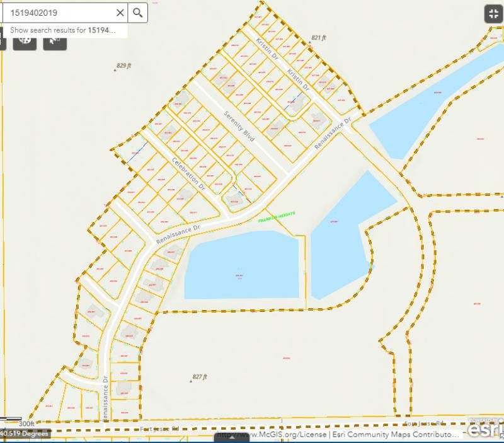
Task: Click the partially hidden tool button at left edge
Action: click(x=3, y=40)
